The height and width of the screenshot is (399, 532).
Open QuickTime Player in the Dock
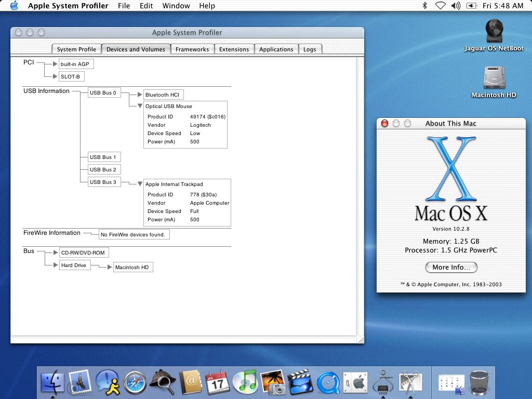click(328, 383)
